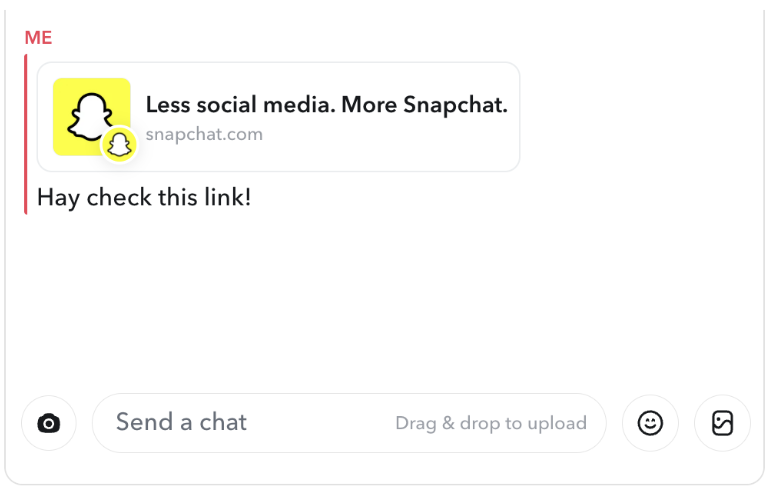Image resolution: width=770 pixels, height=490 pixels.
Task: Click the ME sender label
Action: coord(38,38)
